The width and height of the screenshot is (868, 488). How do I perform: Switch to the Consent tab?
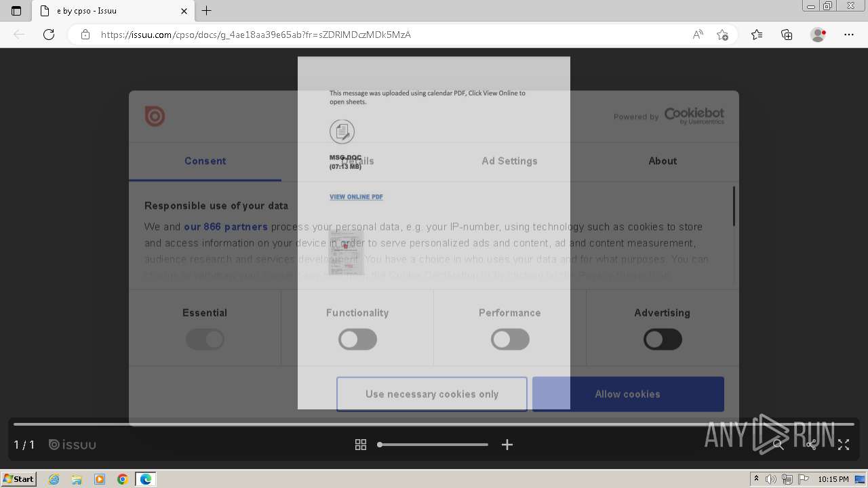click(205, 161)
